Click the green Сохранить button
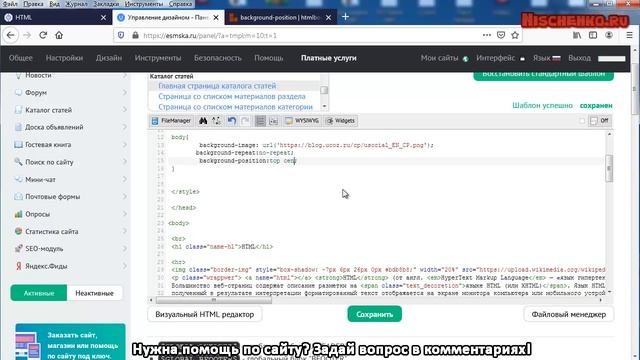The width and height of the screenshot is (640, 360). coord(374,314)
